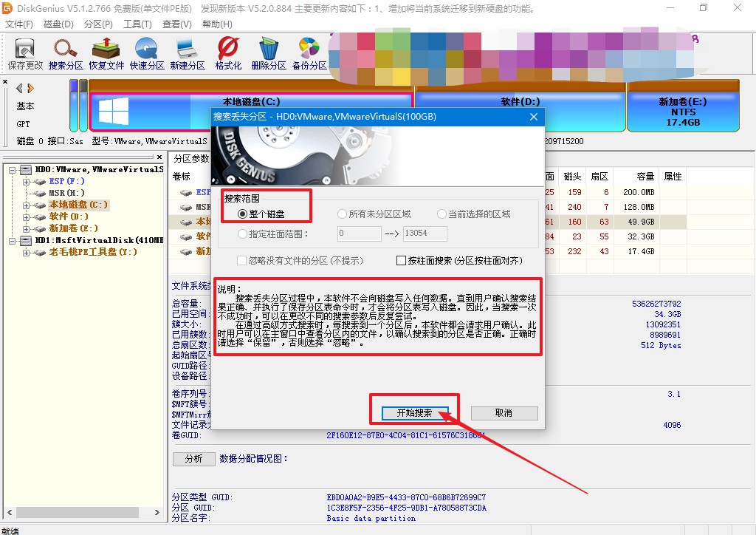Select the Windows logo on the C: partition bar

(114, 112)
